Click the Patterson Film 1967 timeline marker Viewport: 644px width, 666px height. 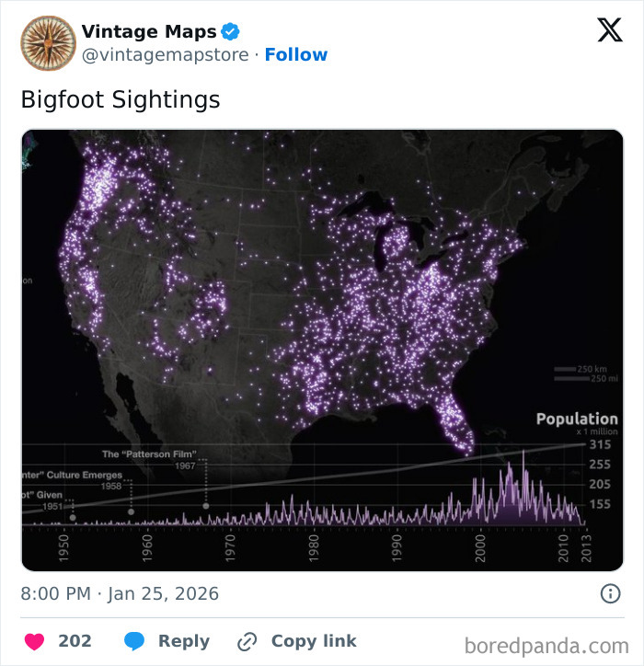(206, 506)
